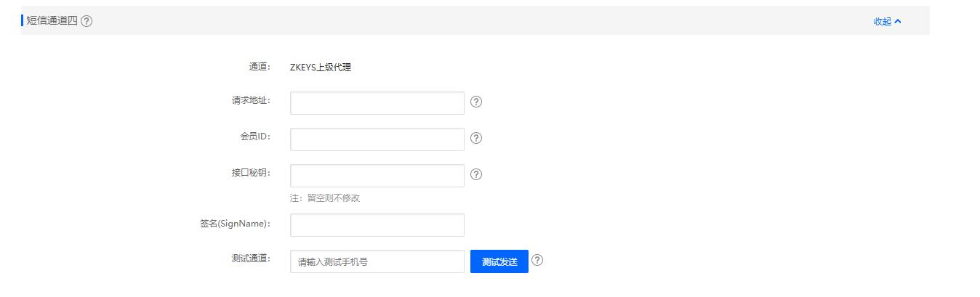The height and width of the screenshot is (297, 980).
Task: Click the 签名(SignName): label text
Action: click(x=235, y=224)
